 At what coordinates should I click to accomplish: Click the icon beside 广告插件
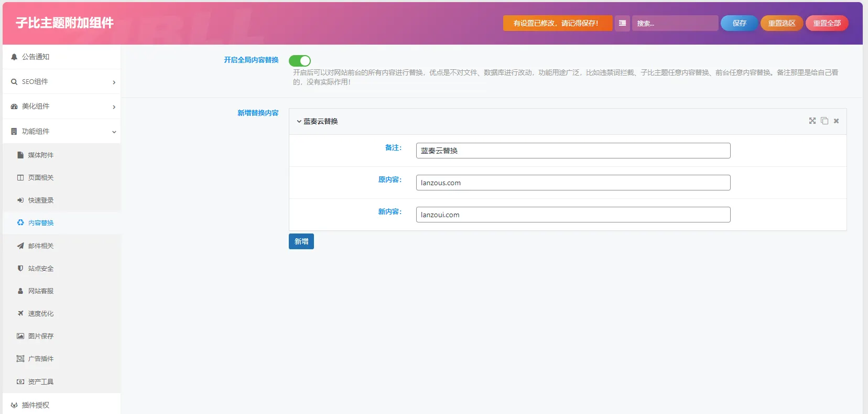[x=20, y=359]
